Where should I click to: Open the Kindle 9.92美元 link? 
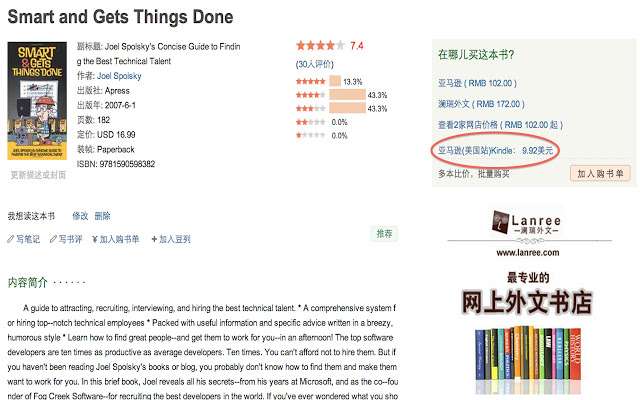[496, 151]
